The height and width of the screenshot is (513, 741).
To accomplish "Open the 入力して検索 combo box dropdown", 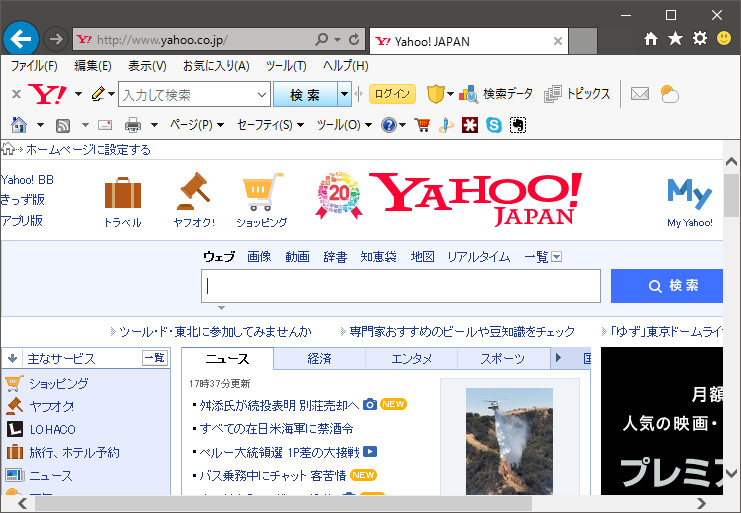I will 262,95.
